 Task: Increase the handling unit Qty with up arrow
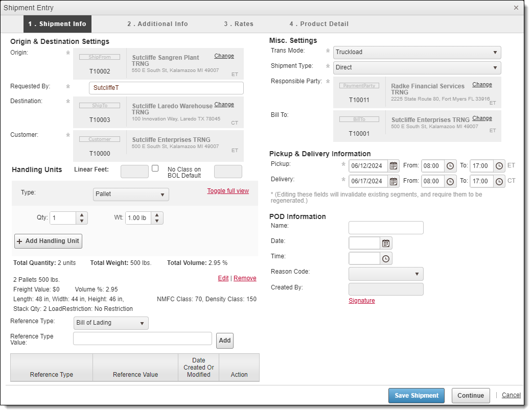82,215
